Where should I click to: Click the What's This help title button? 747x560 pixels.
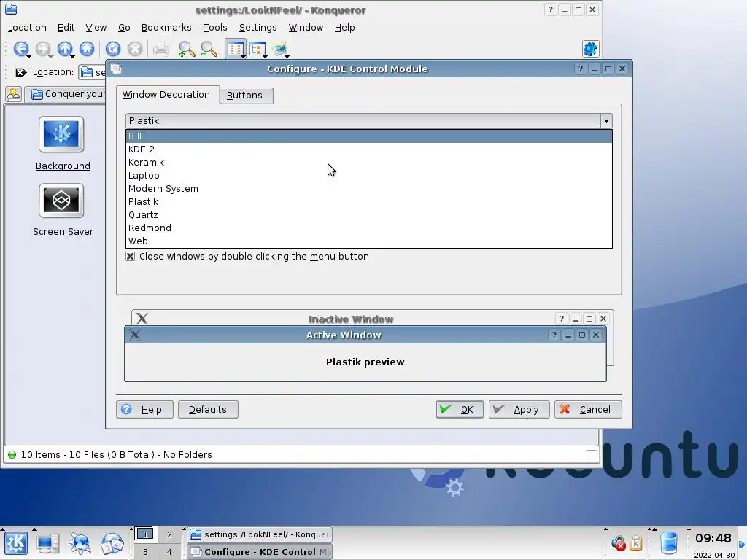580,69
